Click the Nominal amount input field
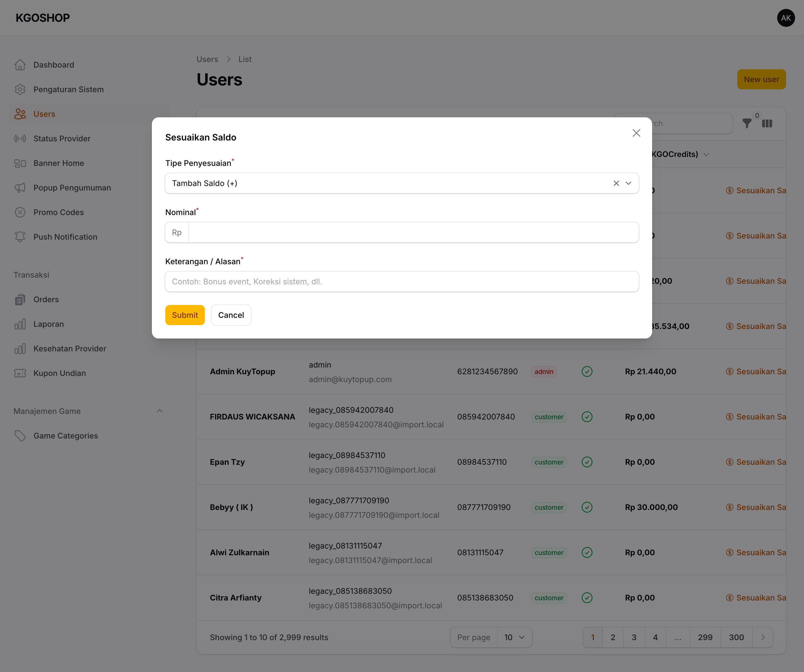 point(413,232)
